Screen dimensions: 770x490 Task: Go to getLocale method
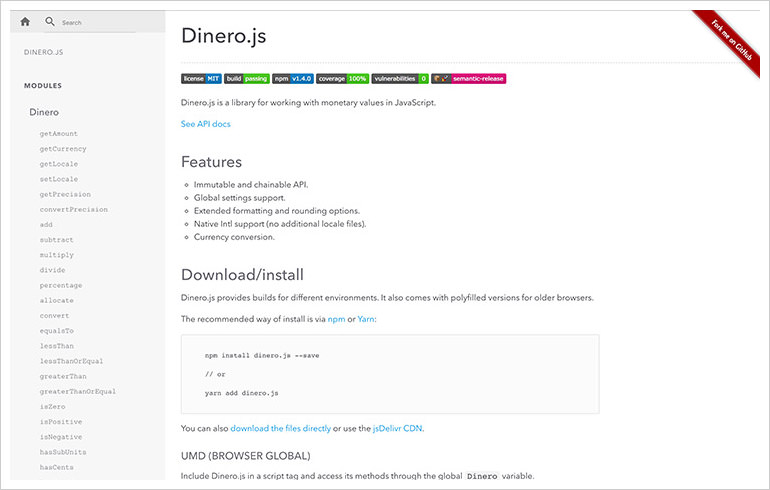[58, 164]
